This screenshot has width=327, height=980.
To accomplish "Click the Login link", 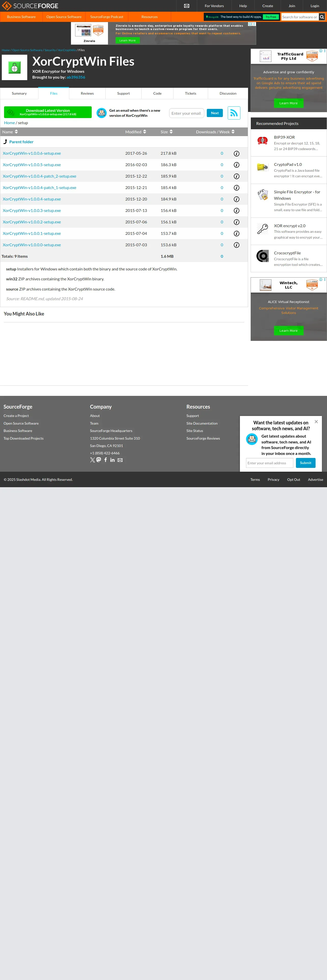I will coord(315,6).
